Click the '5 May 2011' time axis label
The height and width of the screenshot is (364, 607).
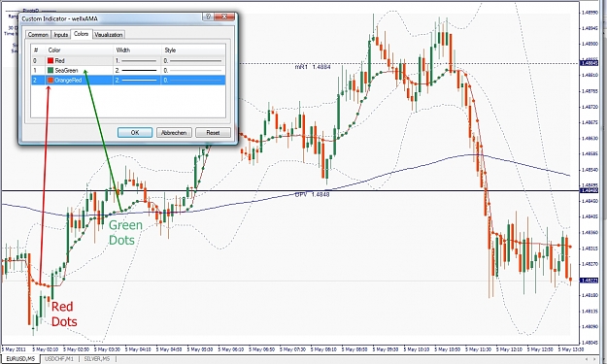click(14, 349)
